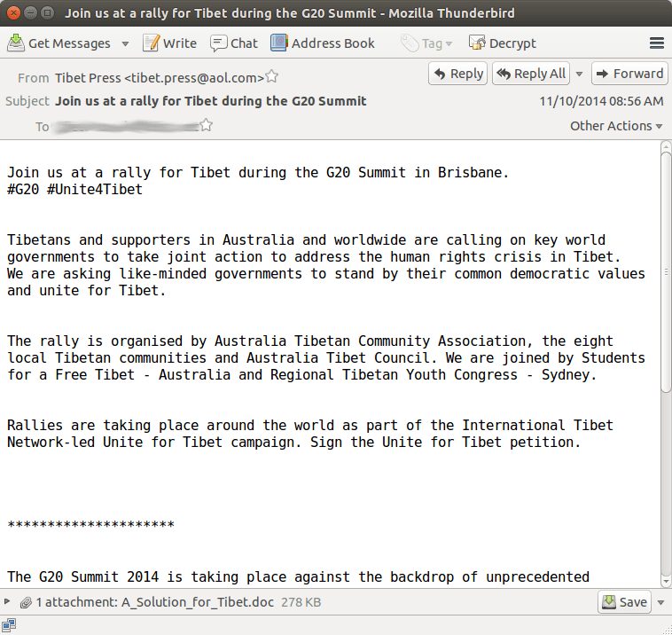Screen dimensions: 672x635
Task: Click the Reply All button
Action: pos(530,74)
